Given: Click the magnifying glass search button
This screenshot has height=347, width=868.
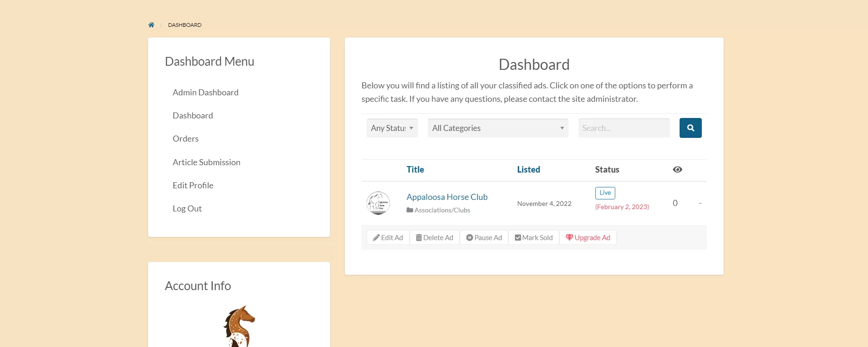Looking at the screenshot, I should coord(690,128).
